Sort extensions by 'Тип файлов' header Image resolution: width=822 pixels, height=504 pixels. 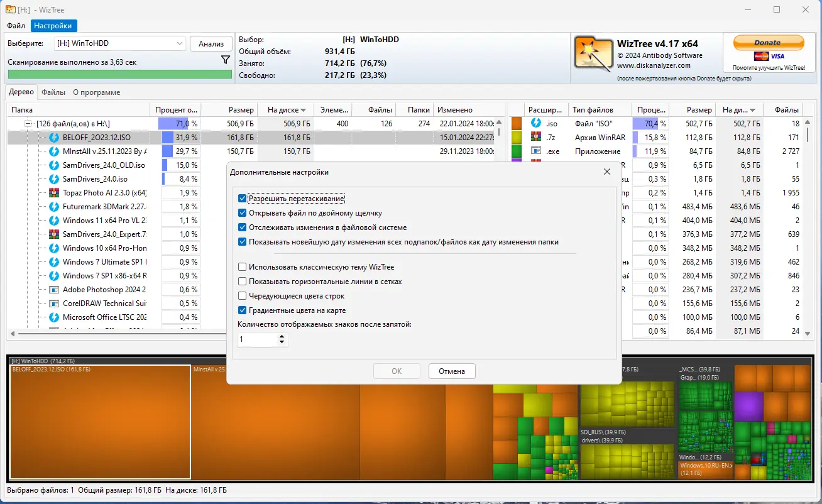600,109
